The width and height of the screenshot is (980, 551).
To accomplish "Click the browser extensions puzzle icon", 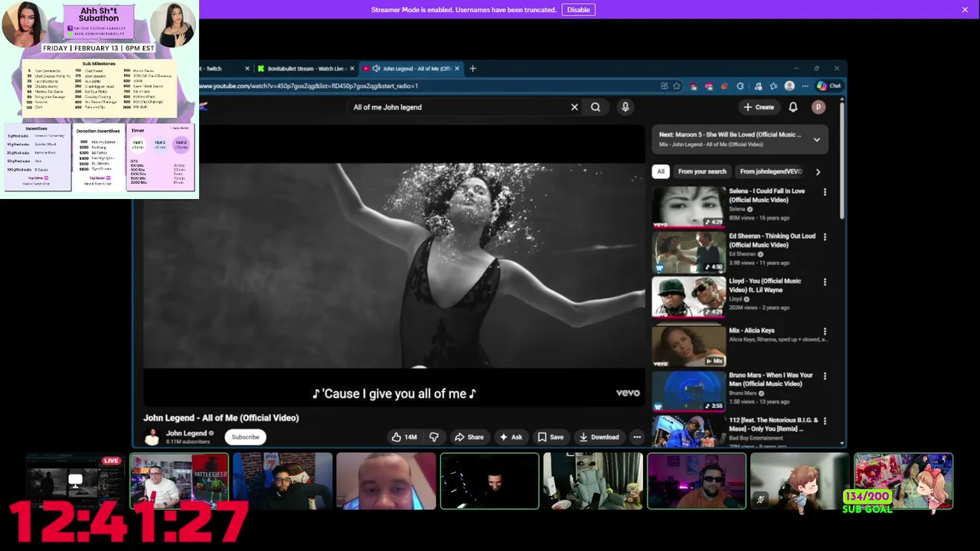I will pyautogui.click(x=740, y=86).
